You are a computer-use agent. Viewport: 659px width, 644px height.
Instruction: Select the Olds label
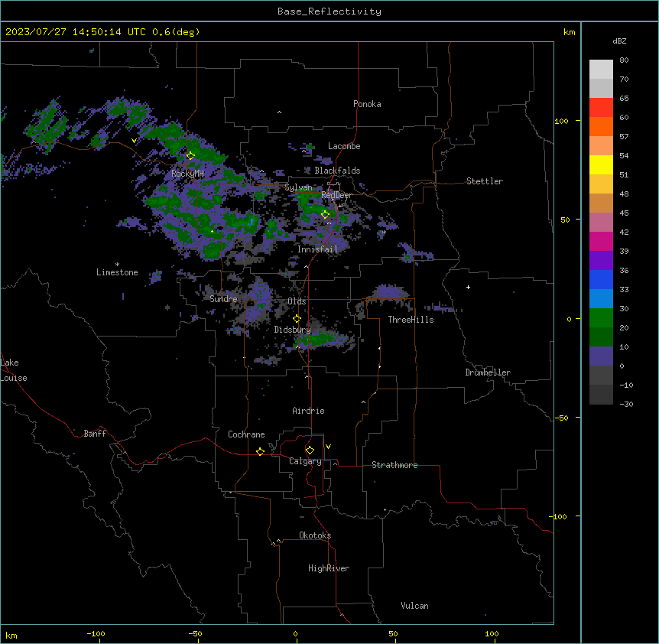tap(297, 301)
